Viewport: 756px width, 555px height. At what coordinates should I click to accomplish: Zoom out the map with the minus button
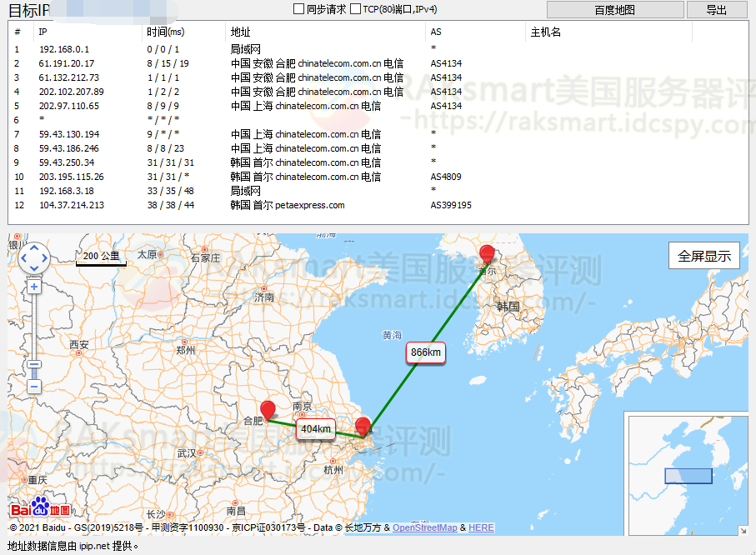tap(34, 386)
